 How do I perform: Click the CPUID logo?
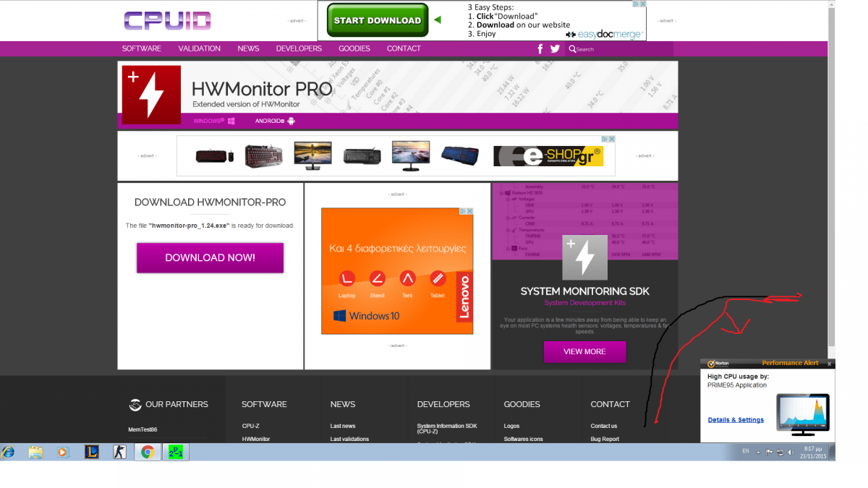coord(167,20)
